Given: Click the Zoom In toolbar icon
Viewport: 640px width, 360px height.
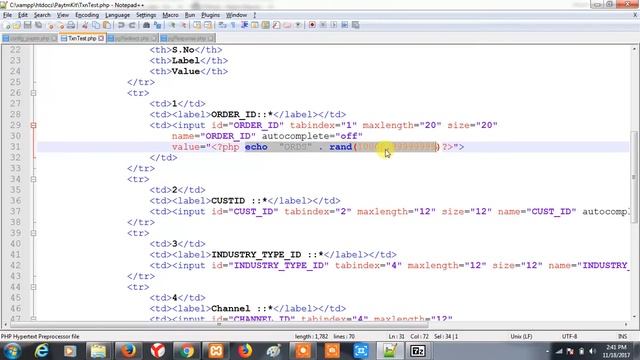Looking at the screenshot, I should (172, 25).
